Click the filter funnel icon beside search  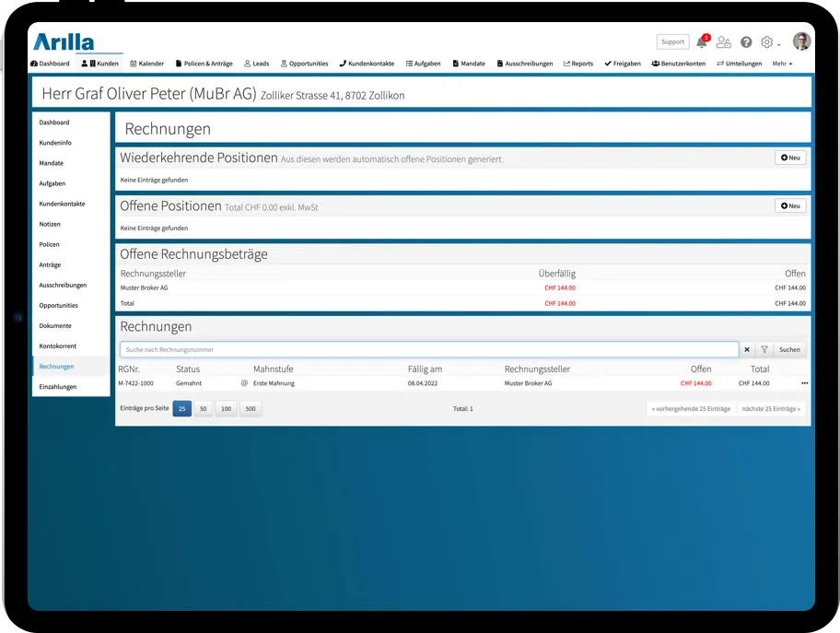click(x=764, y=349)
